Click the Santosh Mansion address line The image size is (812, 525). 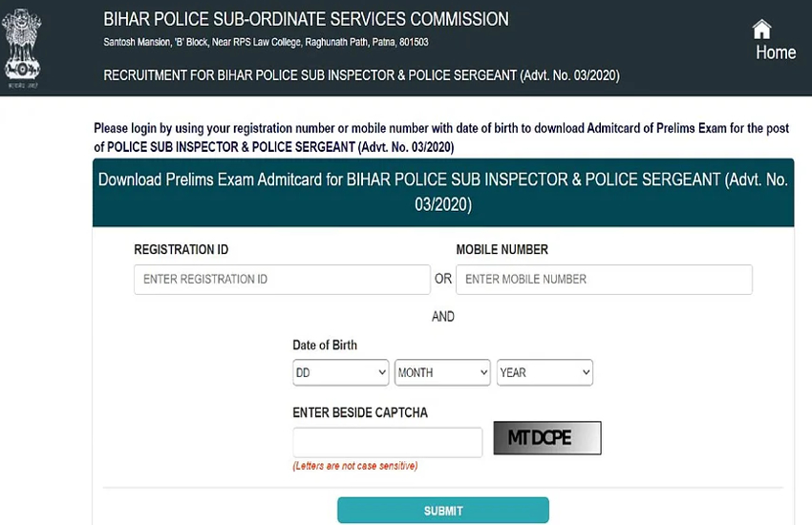(266, 43)
